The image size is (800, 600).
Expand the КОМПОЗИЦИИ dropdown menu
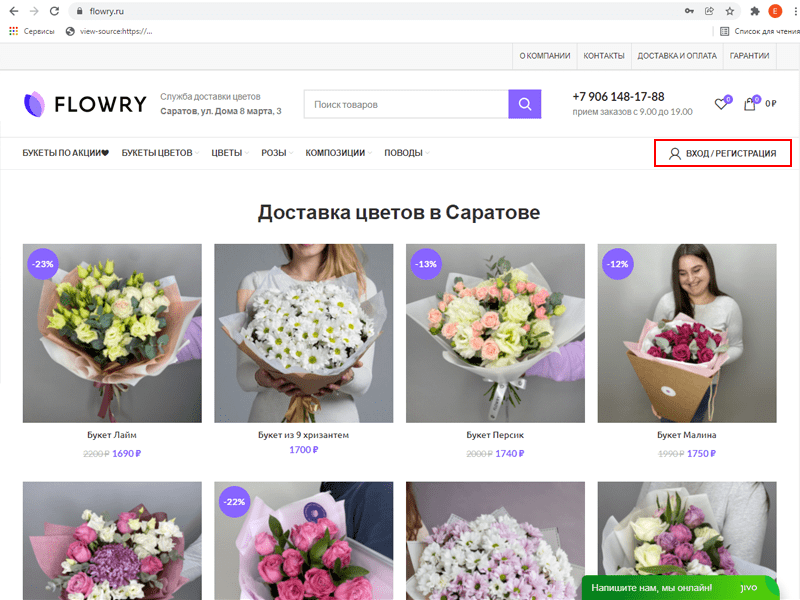tap(338, 153)
